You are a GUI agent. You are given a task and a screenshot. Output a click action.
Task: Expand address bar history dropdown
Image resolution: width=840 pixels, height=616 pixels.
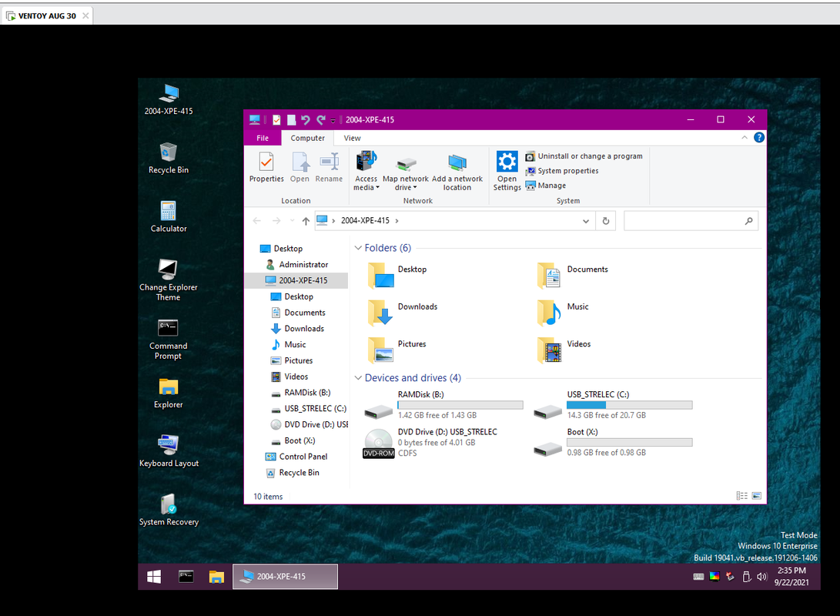coord(585,221)
